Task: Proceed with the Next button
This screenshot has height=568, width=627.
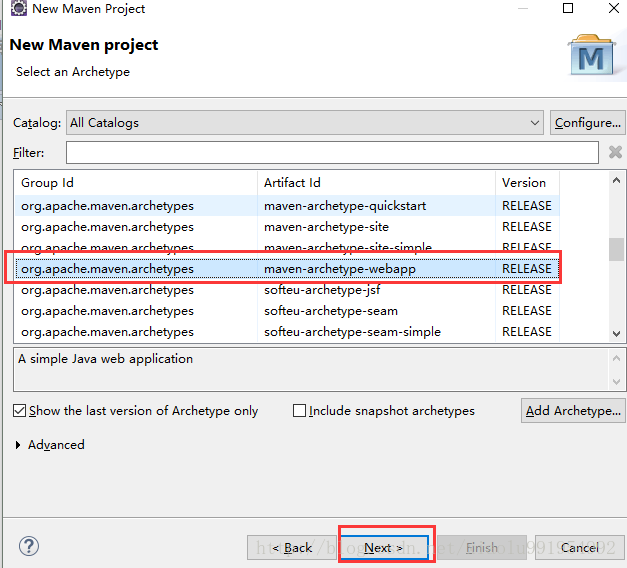Action: 384,548
